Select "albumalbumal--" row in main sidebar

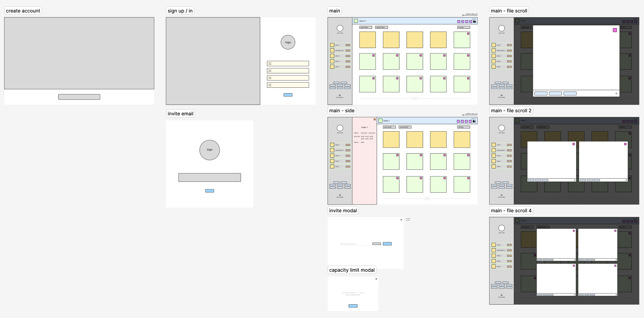click(340, 50)
